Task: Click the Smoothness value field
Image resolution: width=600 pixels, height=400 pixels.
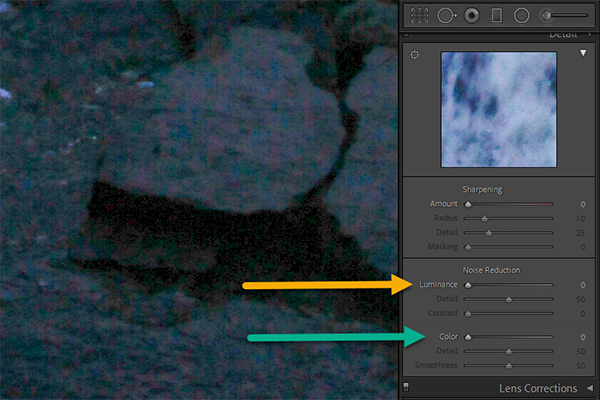Action: click(x=579, y=366)
